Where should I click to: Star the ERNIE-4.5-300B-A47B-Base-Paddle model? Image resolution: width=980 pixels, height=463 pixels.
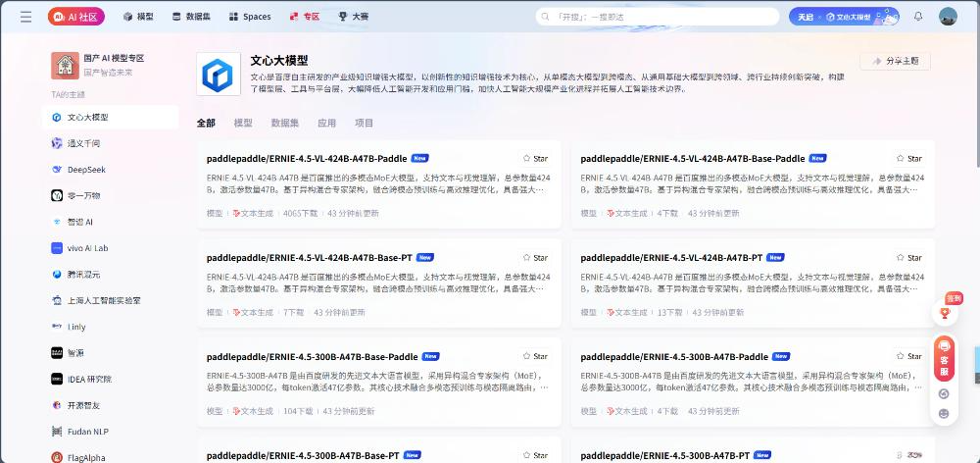click(535, 356)
